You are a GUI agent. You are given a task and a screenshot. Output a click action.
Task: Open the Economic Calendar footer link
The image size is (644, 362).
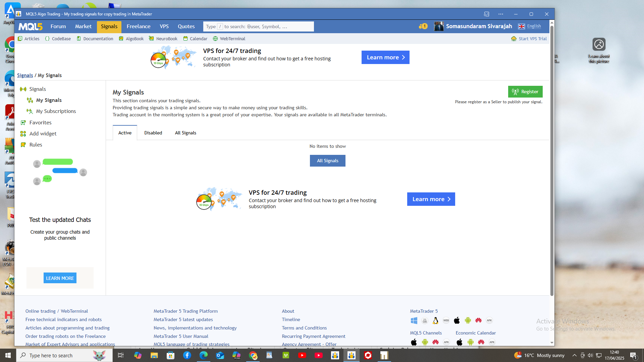[x=476, y=333]
